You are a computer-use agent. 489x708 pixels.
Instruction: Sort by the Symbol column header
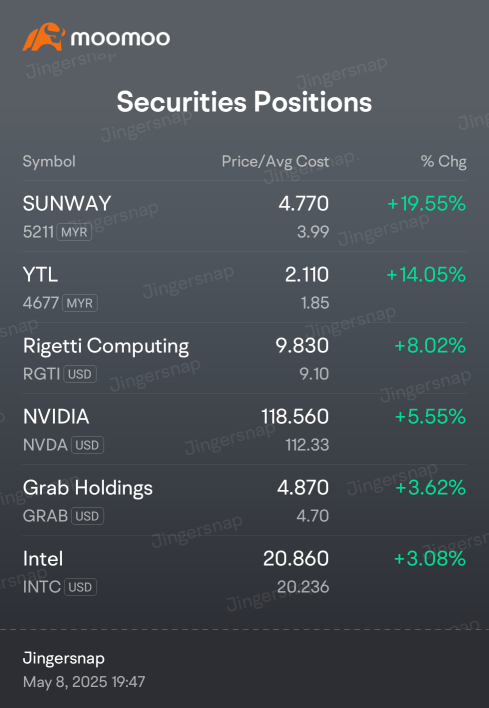(49, 162)
